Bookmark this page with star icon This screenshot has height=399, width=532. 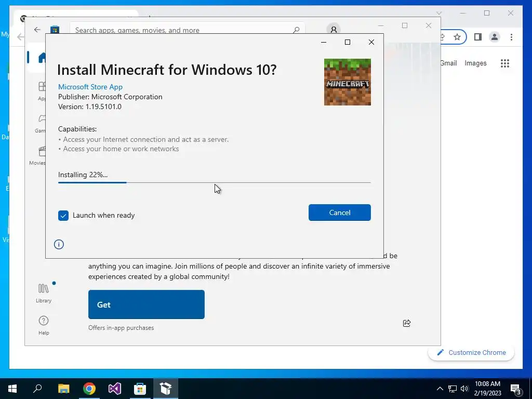(457, 37)
